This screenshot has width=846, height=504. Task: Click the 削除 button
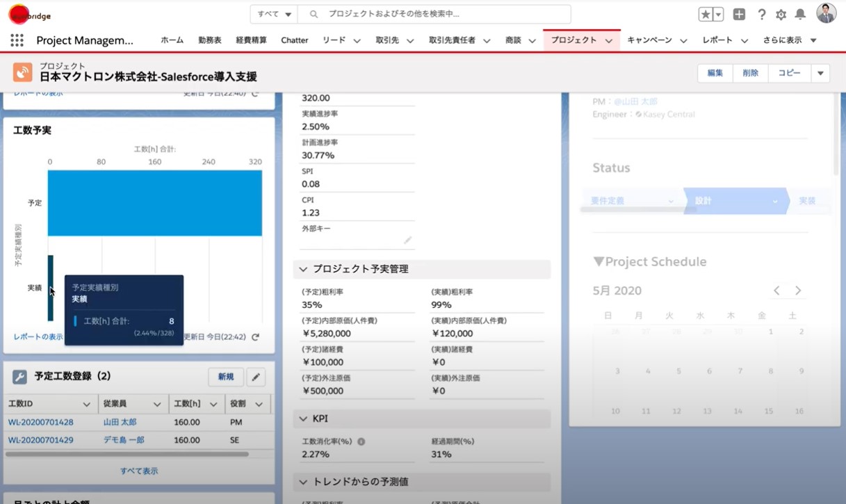[x=750, y=73]
